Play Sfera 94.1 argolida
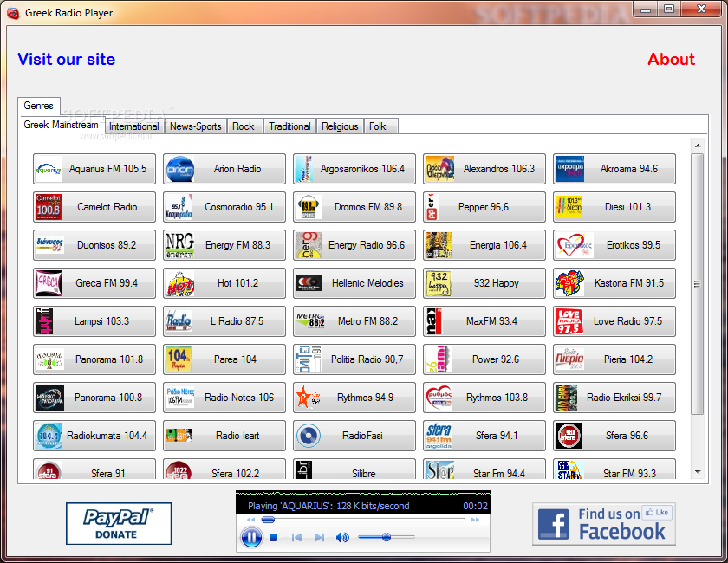Viewport: 728px width, 563px height. 484,436
